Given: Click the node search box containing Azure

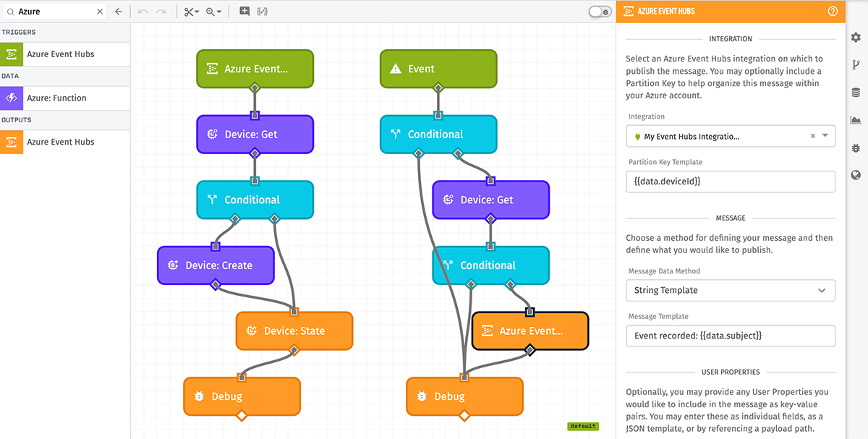Looking at the screenshot, I should [51, 12].
